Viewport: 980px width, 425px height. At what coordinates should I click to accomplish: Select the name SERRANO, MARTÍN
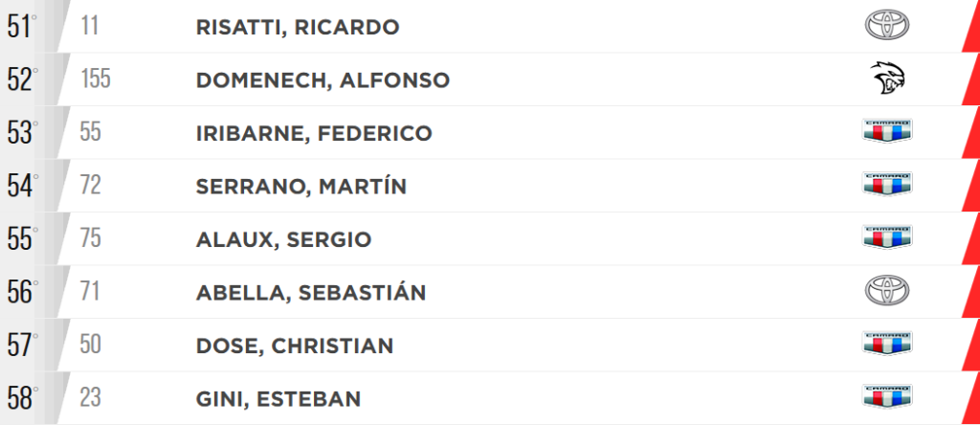pyautogui.click(x=301, y=186)
